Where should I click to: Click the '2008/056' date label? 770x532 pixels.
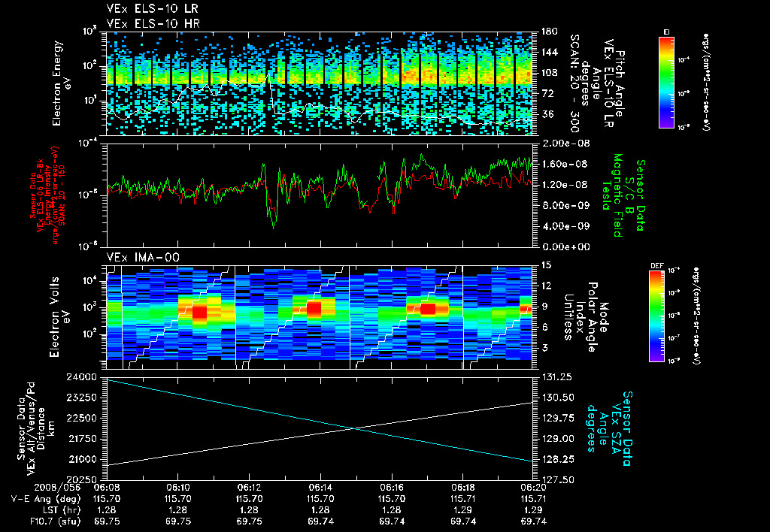point(57,488)
